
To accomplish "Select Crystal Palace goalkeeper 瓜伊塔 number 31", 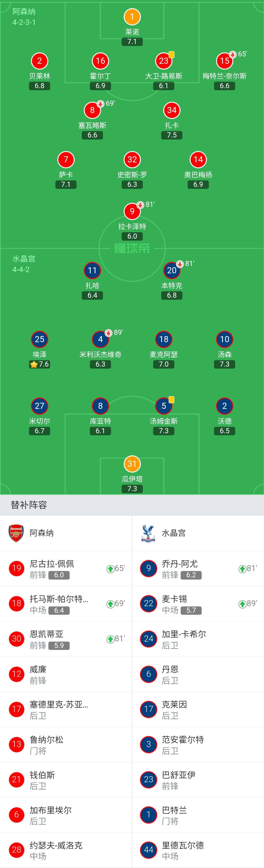I will [132, 464].
